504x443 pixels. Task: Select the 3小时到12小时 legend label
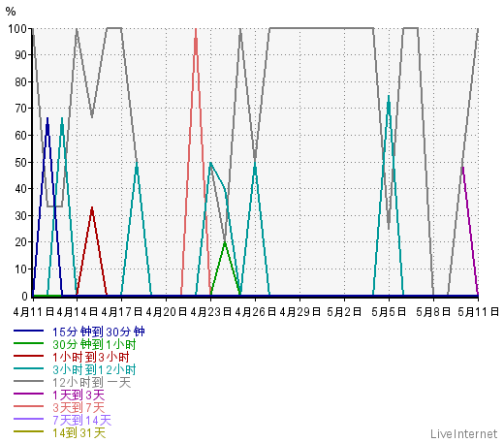(x=94, y=369)
